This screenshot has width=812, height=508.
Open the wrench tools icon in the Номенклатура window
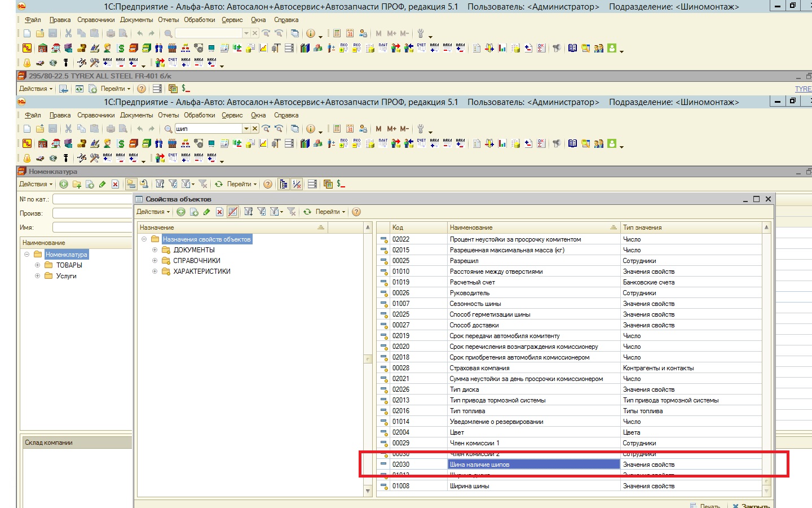[x=420, y=129]
